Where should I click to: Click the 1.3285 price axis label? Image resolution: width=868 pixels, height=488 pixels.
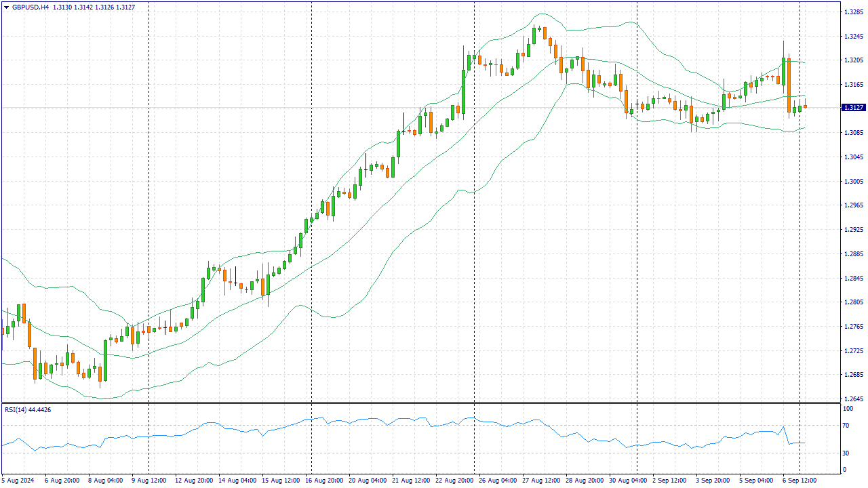point(853,12)
